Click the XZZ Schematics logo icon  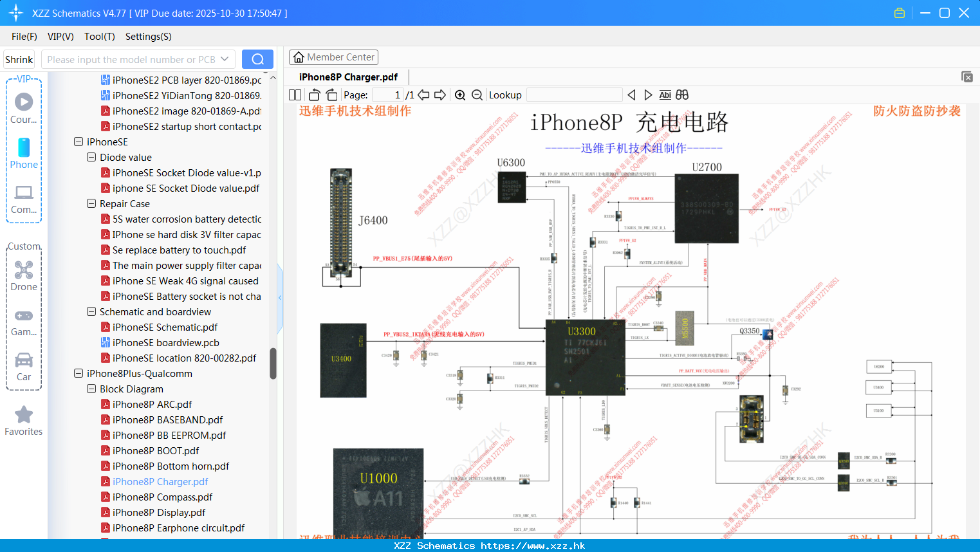coord(16,13)
